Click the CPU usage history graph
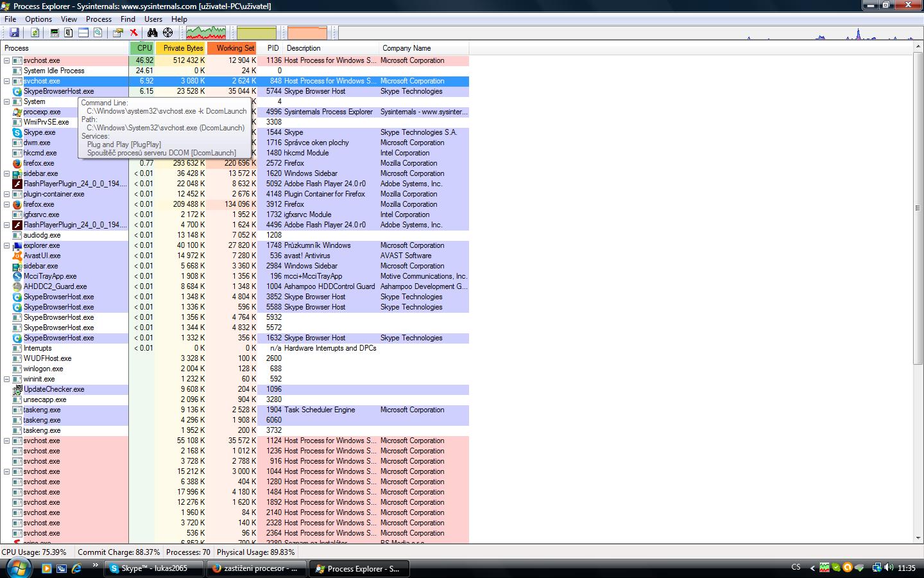The image size is (924, 578). [205, 33]
